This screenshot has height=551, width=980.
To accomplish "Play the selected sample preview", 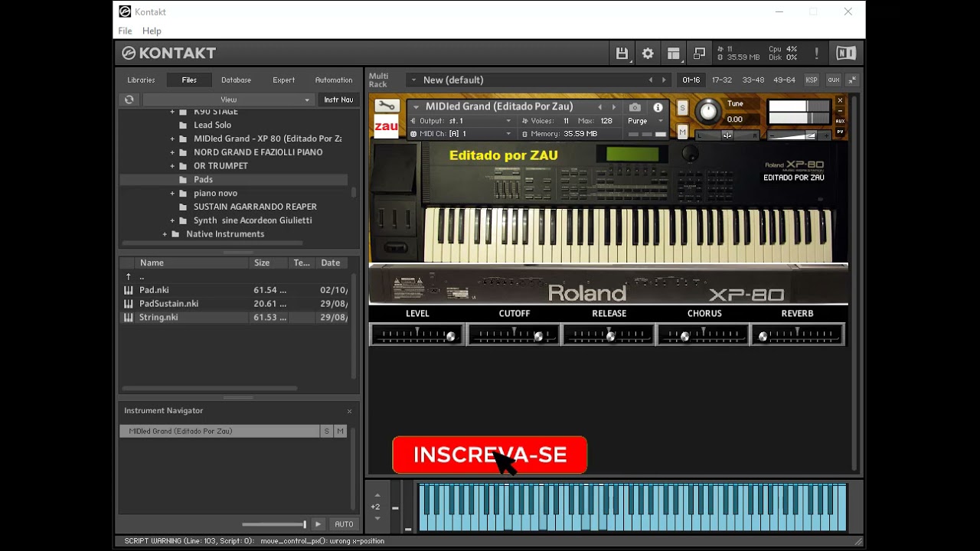I will [318, 524].
